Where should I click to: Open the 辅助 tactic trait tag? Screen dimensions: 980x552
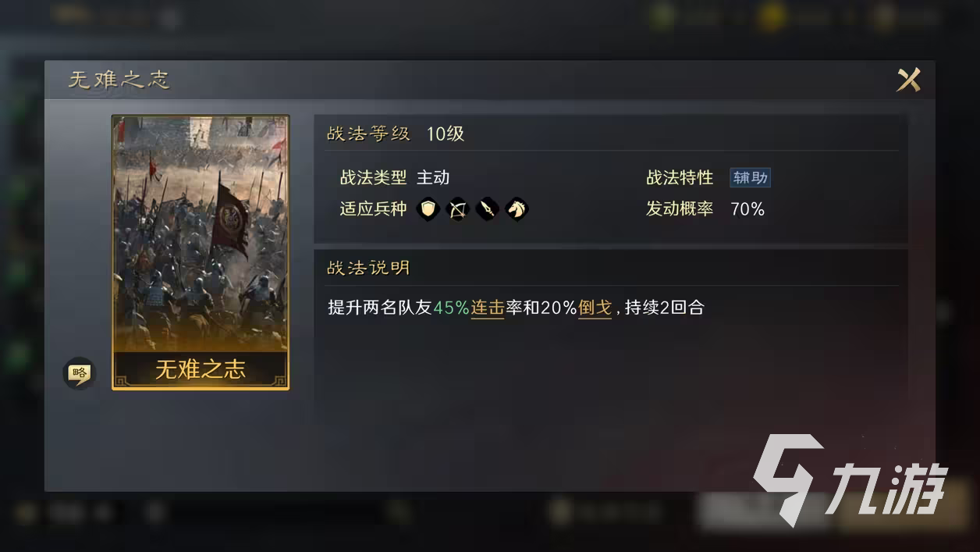(x=750, y=177)
